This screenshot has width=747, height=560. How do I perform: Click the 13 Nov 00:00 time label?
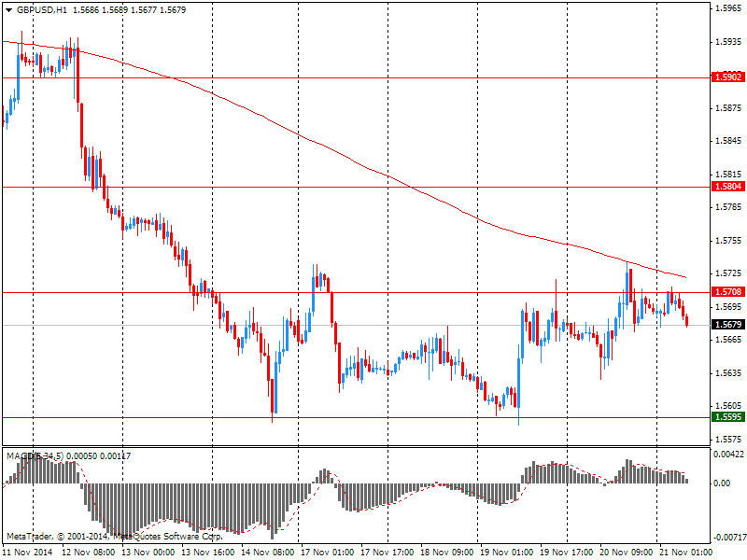click(148, 553)
